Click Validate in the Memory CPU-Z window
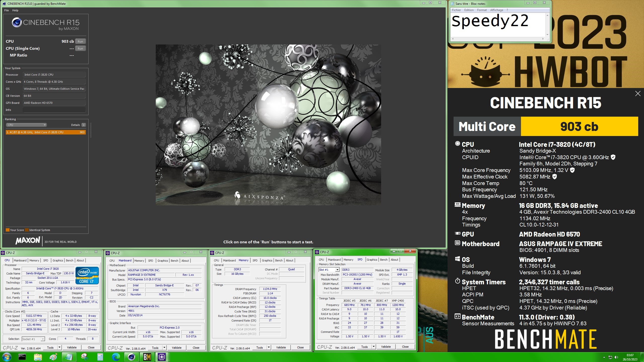This screenshot has width=644, height=362. pos(281,347)
